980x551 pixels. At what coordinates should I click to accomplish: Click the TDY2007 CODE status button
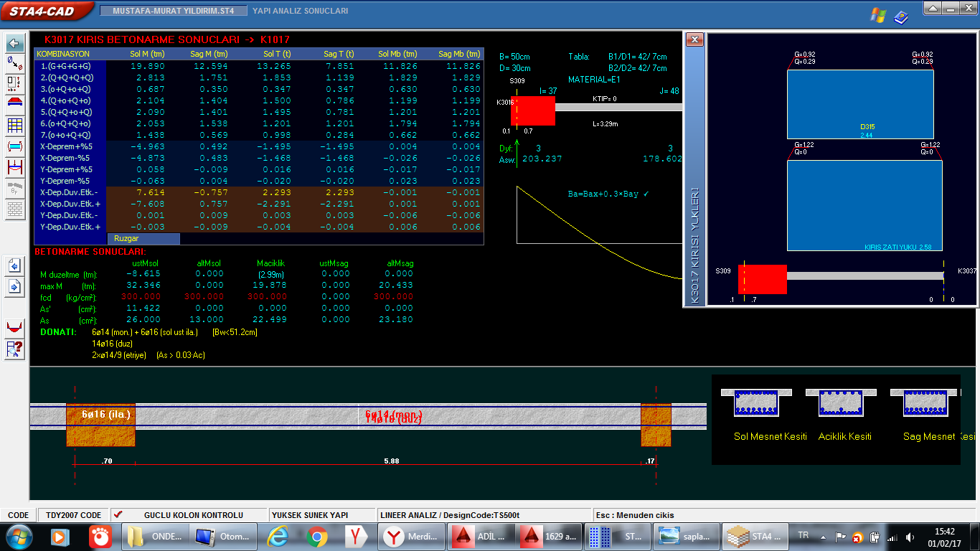(74, 515)
